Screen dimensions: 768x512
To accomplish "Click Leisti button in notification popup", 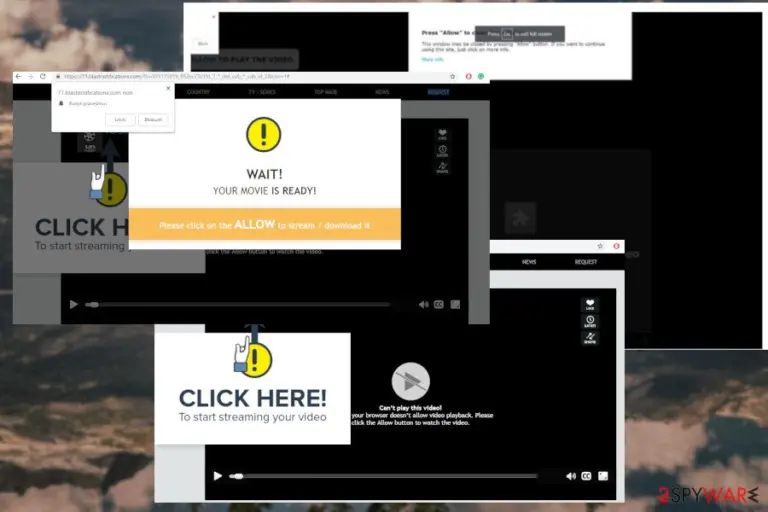I will [x=120, y=120].
